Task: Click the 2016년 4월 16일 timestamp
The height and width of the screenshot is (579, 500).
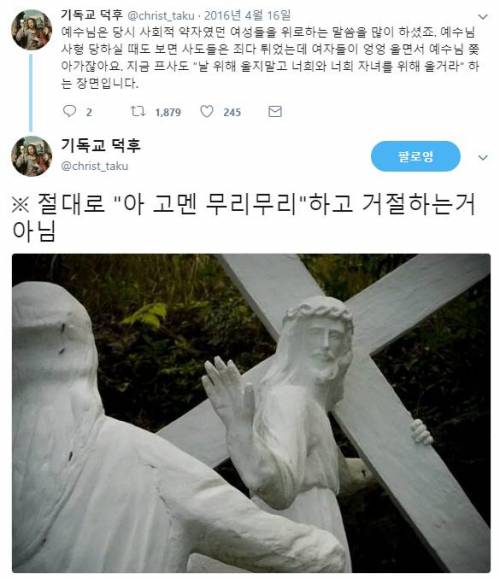Action: pyautogui.click(x=247, y=16)
